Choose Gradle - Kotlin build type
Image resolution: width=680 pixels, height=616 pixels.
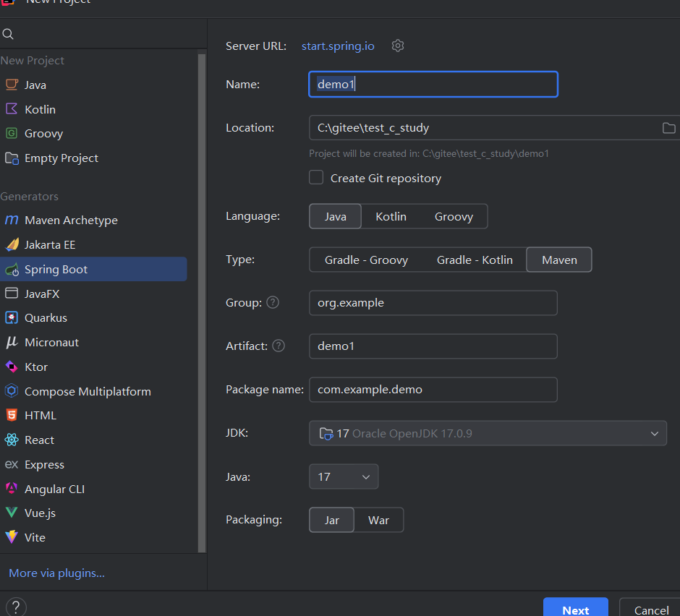[475, 260]
